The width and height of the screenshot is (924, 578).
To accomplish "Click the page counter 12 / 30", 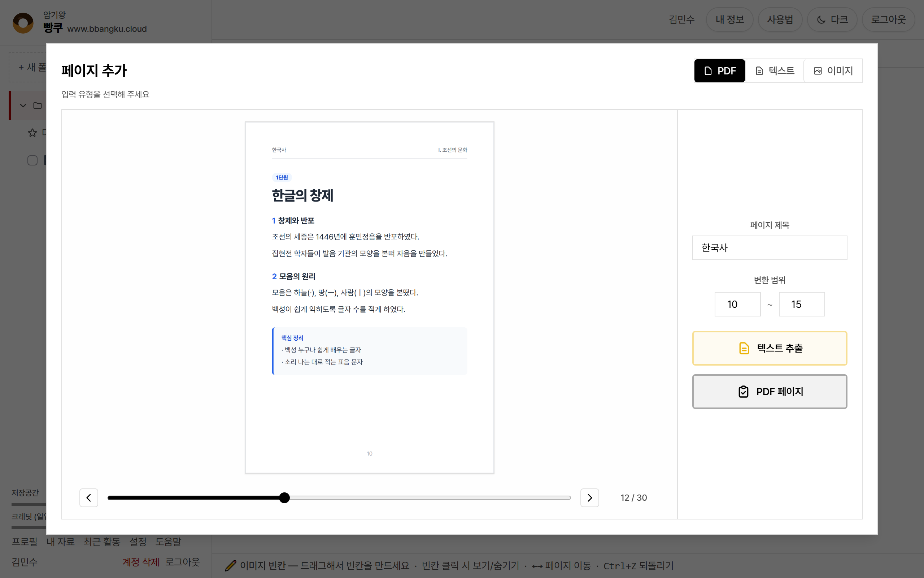I will 633,498.
